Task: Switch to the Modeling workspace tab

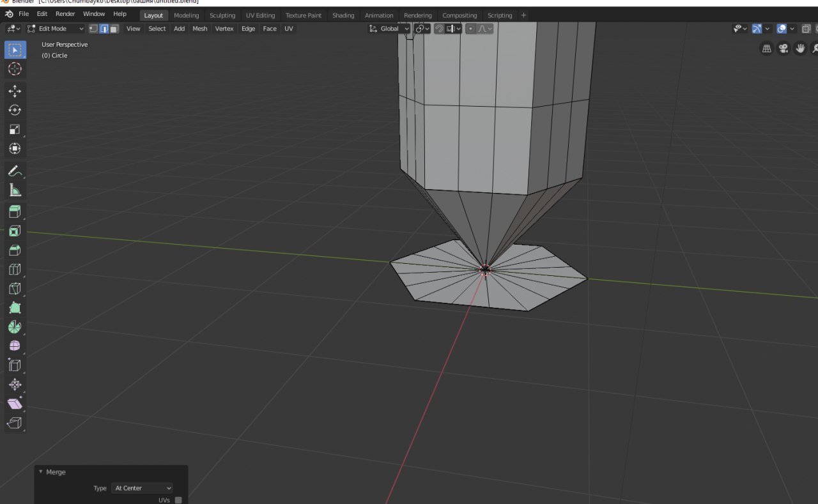Action: point(187,15)
